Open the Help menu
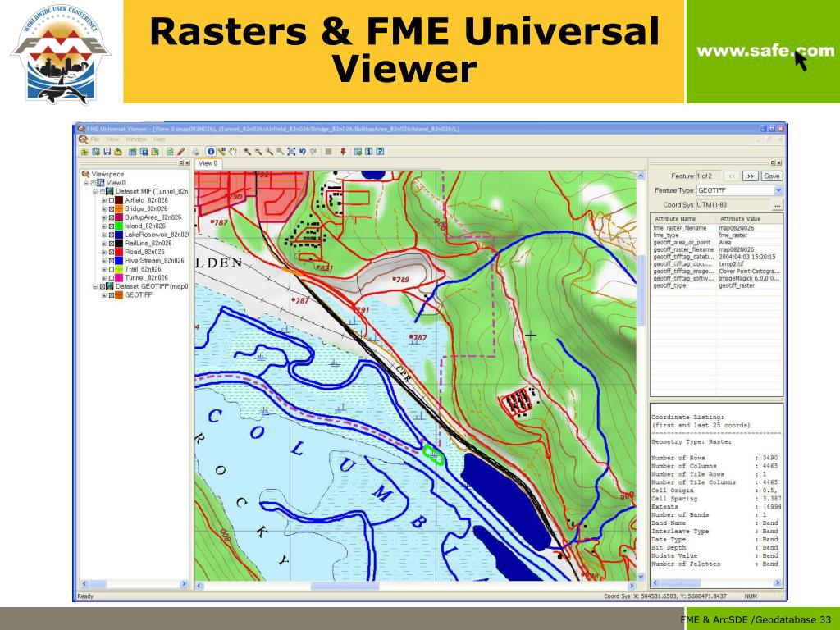Image resolution: width=840 pixels, height=630 pixels. [159, 139]
